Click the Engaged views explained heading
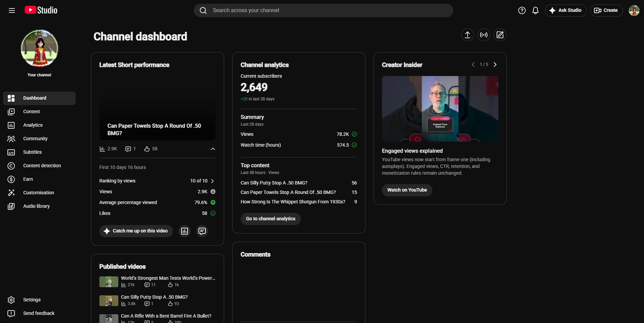This screenshot has height=323, width=644. pos(412,151)
